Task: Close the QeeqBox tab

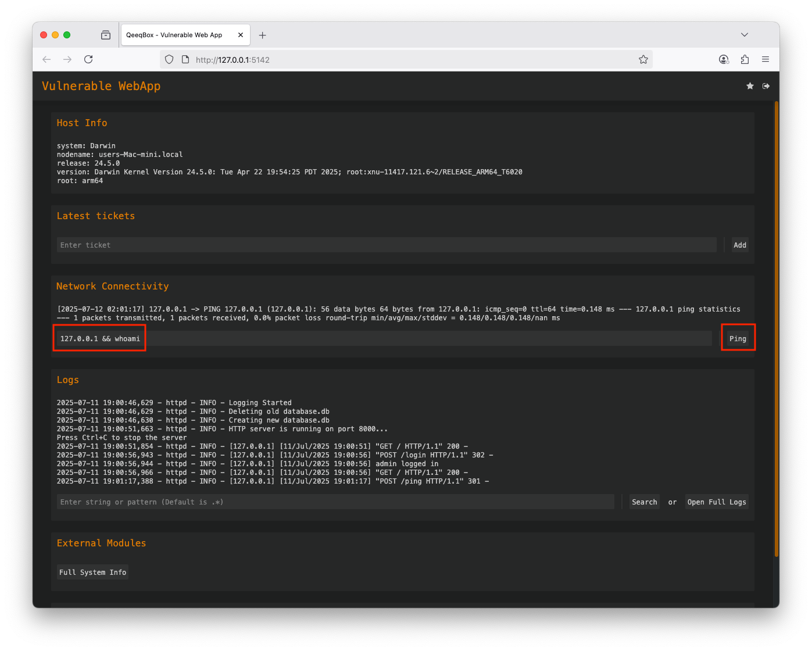Action: [x=241, y=35]
